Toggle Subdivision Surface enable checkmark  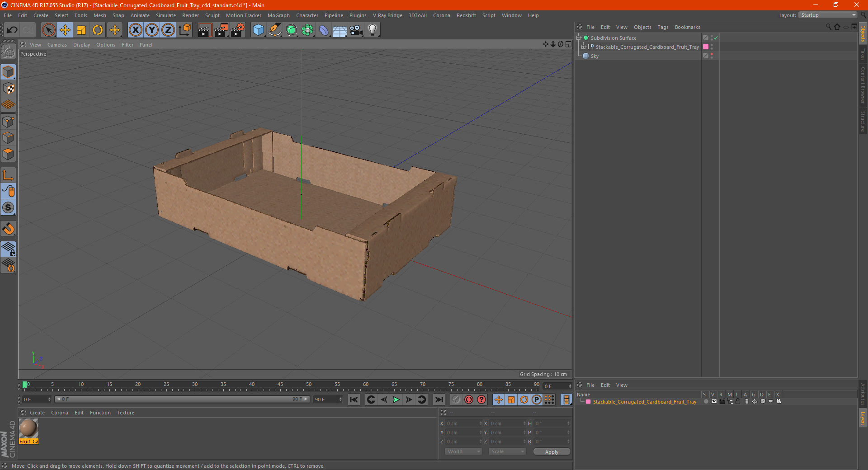point(716,38)
